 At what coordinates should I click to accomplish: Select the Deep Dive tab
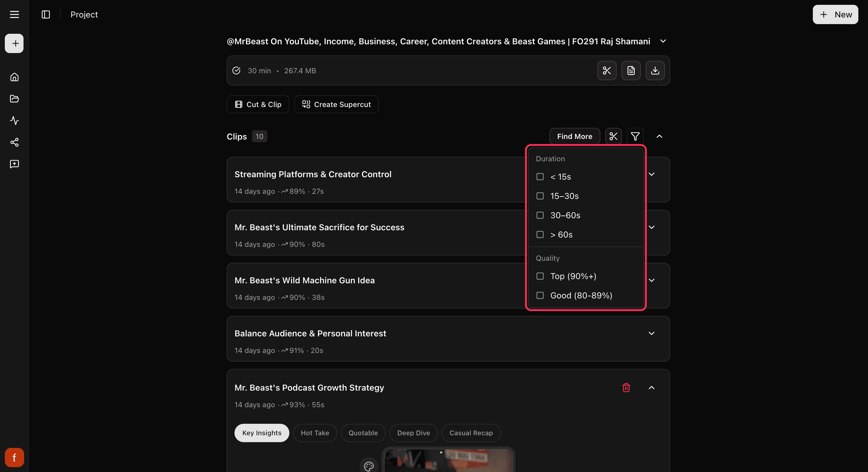(x=414, y=433)
